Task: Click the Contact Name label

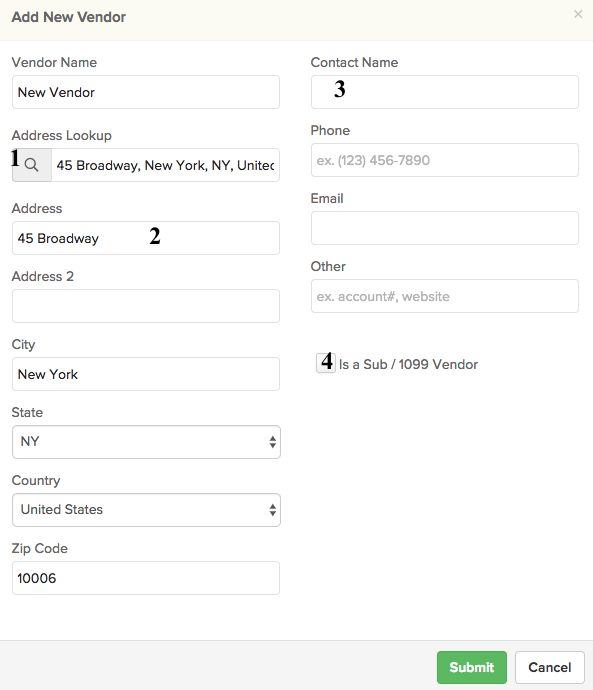Action: coord(354,62)
